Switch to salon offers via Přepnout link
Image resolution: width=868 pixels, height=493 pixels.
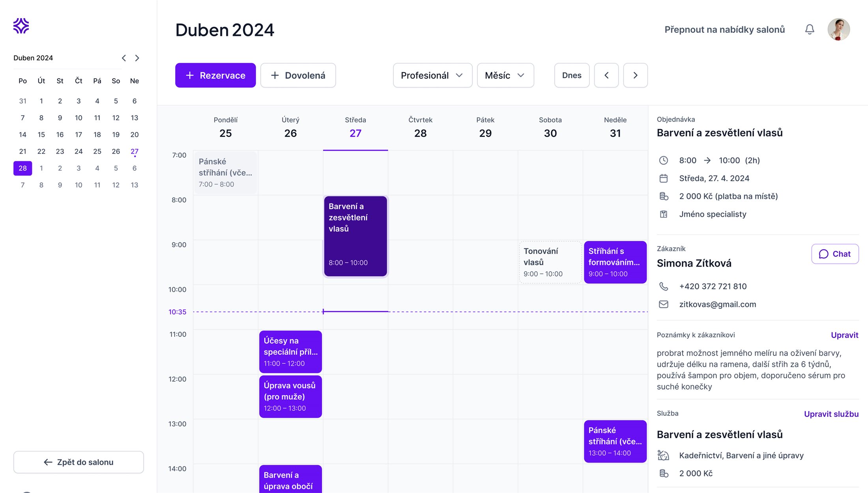[724, 30]
